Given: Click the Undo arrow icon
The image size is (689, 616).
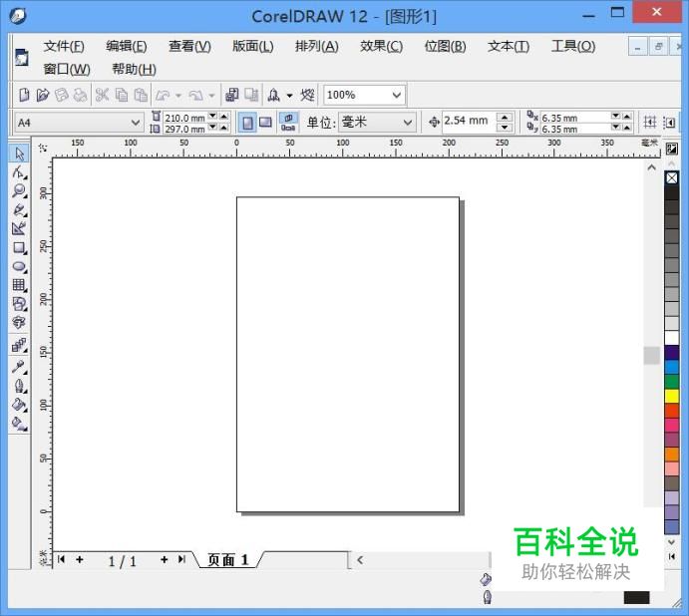Looking at the screenshot, I should coord(163,95).
